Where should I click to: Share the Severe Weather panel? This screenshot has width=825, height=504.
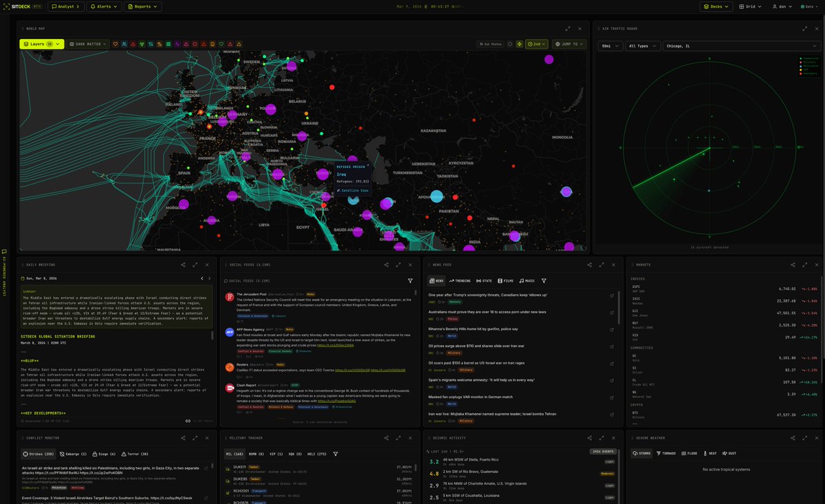coord(793,437)
